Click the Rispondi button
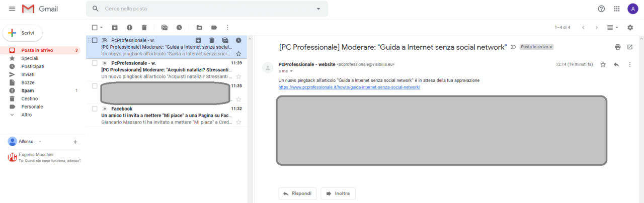 tap(298, 193)
